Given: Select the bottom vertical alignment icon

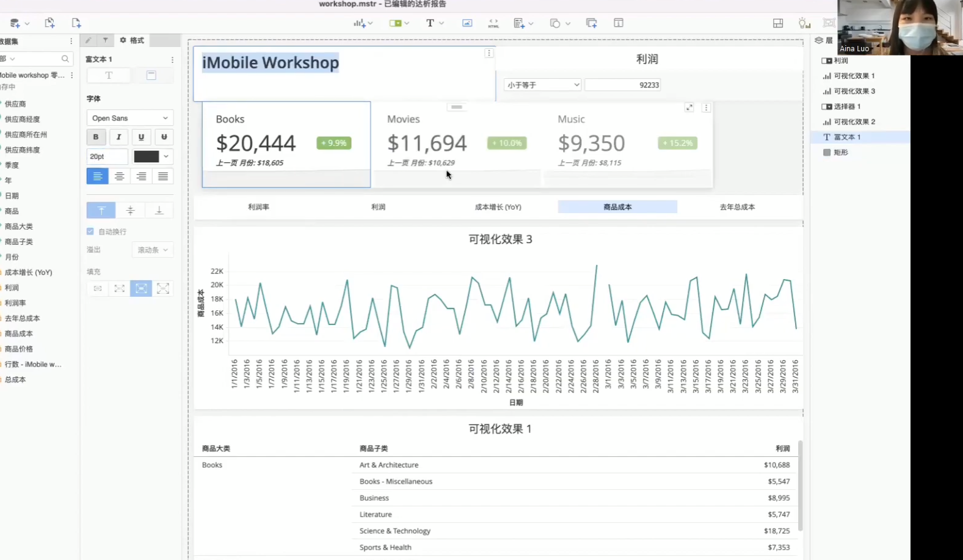Looking at the screenshot, I should (159, 211).
